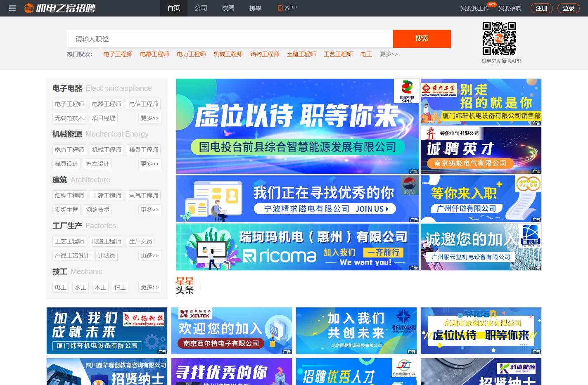Open 广州服云玺机电设备 banner
The height and width of the screenshot is (385, 588).
481,247
